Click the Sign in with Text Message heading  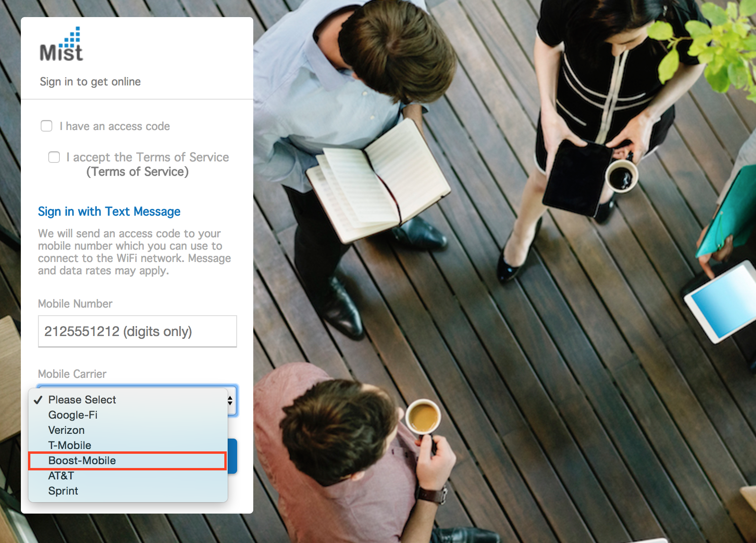(x=109, y=212)
